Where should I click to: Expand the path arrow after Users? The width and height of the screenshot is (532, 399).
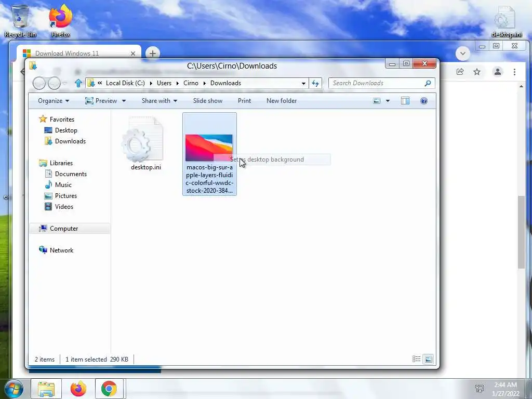(x=178, y=83)
